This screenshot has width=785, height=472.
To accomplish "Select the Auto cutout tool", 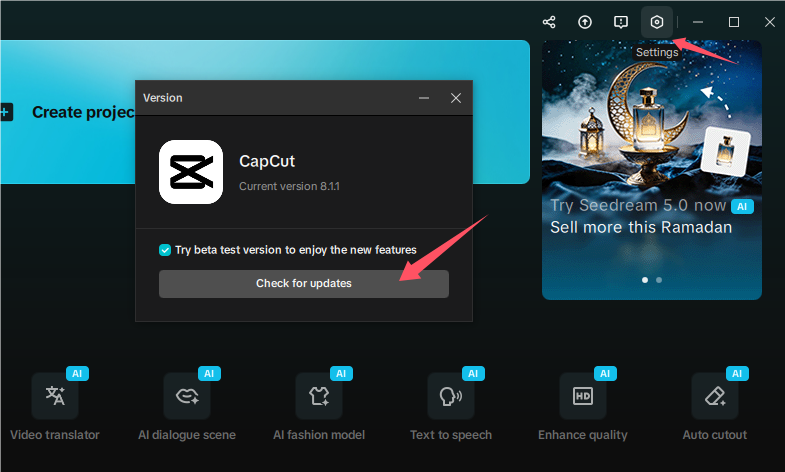I will click(x=715, y=396).
